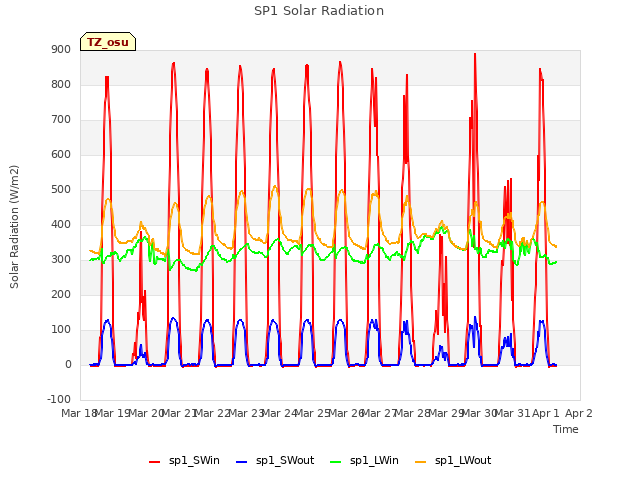Viewport: 640px width, 480px height.
Task: Click the red sp1_SWin legend swatch
Action: (155, 462)
